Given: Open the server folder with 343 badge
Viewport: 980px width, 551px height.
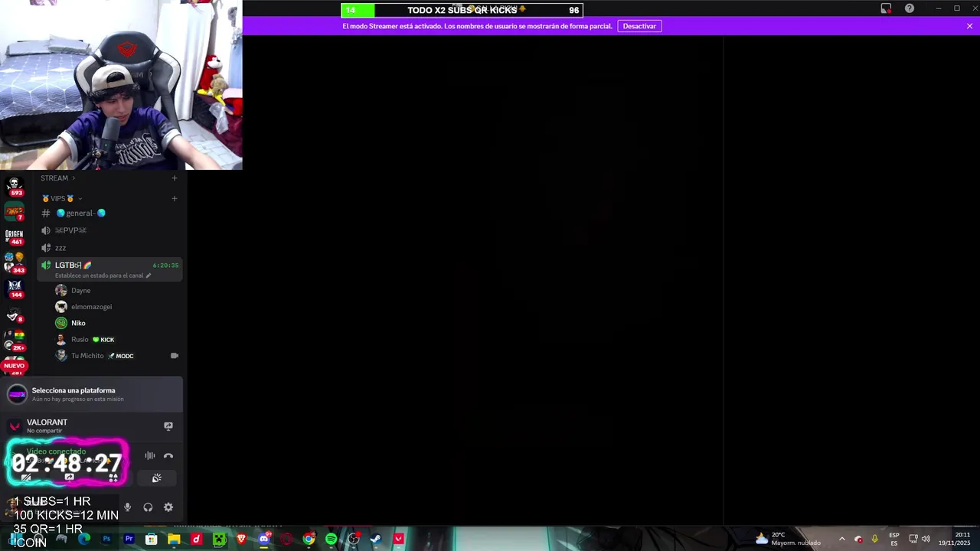Looking at the screenshot, I should (x=14, y=262).
